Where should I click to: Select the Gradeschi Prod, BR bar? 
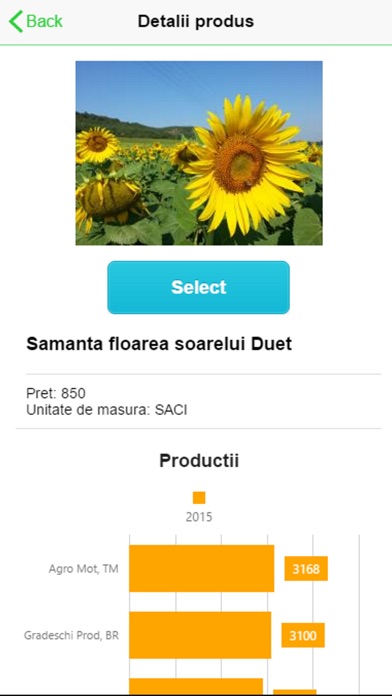tap(200, 635)
